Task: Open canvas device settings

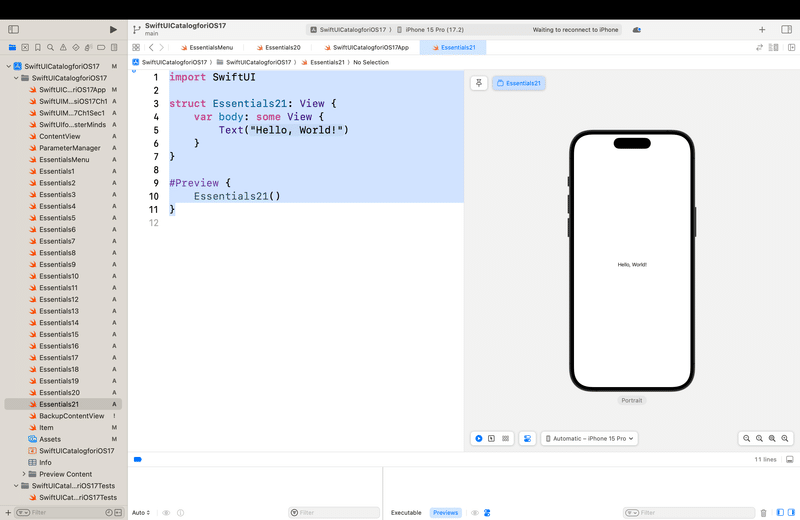Action: coord(528,438)
